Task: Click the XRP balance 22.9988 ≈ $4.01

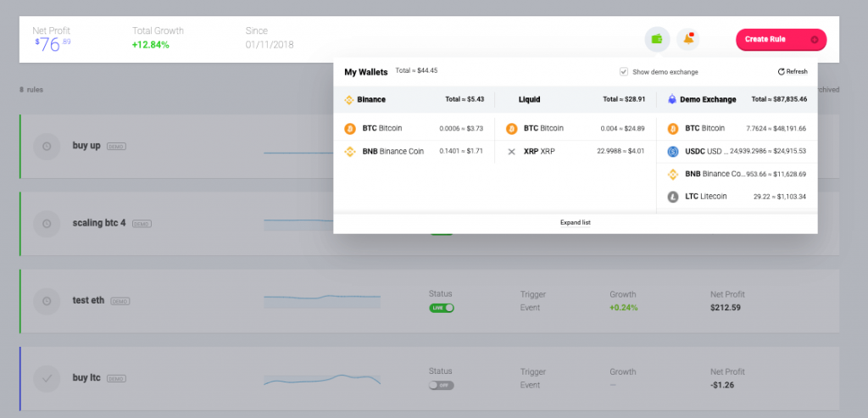Action: point(620,151)
